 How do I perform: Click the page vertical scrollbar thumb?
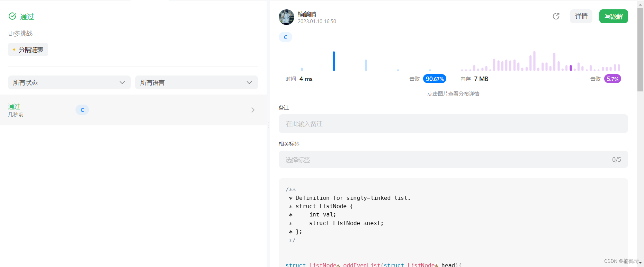640,50
